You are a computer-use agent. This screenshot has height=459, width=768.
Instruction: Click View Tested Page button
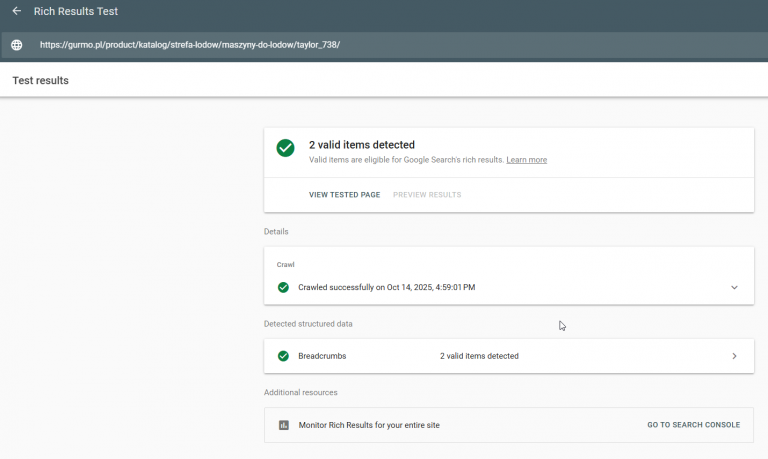coord(344,195)
